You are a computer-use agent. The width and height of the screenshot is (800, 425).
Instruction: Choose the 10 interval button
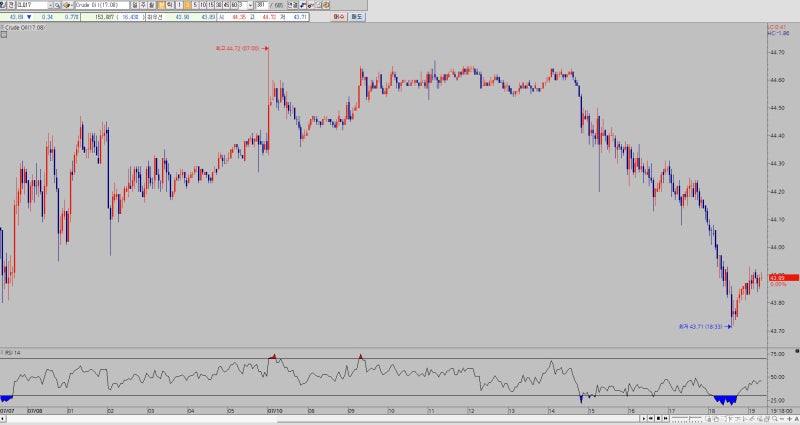(x=203, y=5)
